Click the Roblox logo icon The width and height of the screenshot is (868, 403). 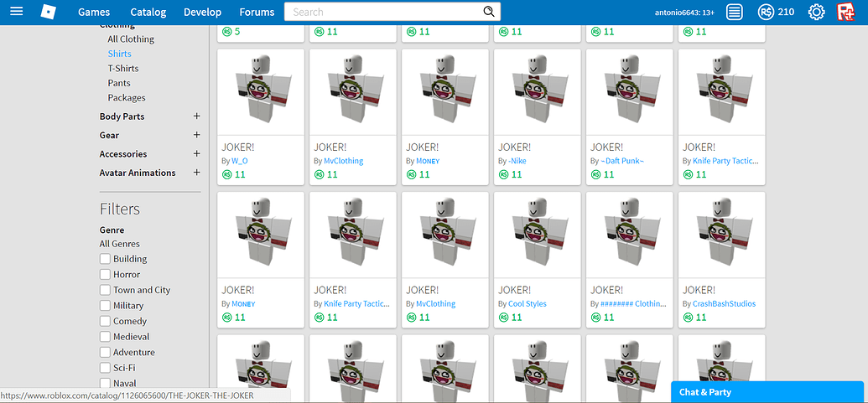click(49, 12)
